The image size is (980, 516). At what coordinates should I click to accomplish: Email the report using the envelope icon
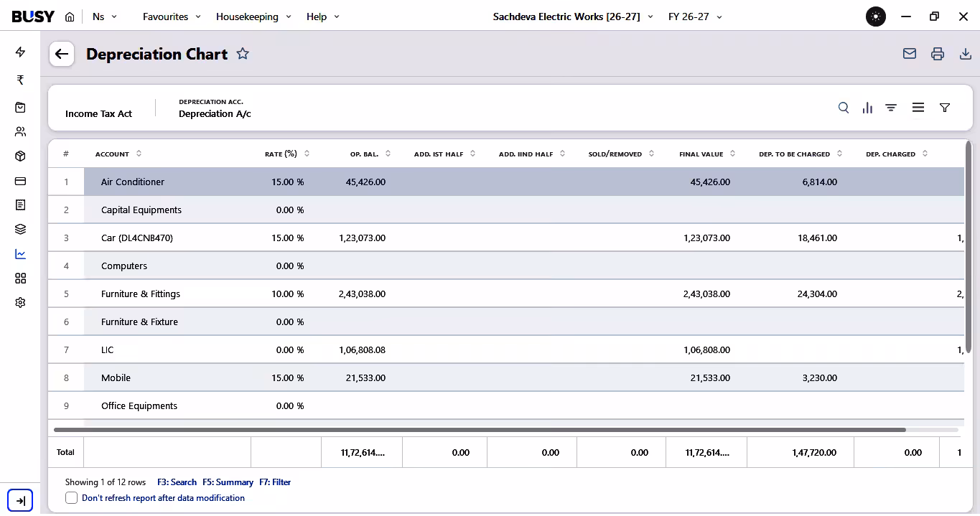(x=910, y=54)
